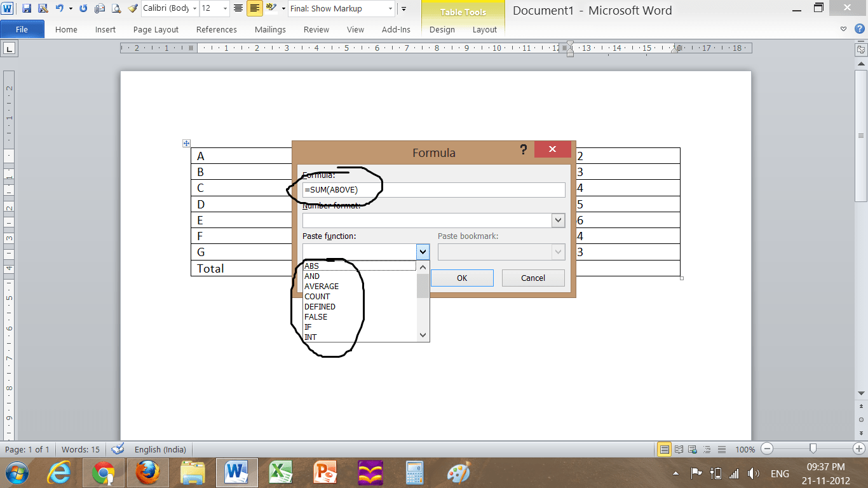
Task: Select the Format Painter brush
Action: pos(133,8)
